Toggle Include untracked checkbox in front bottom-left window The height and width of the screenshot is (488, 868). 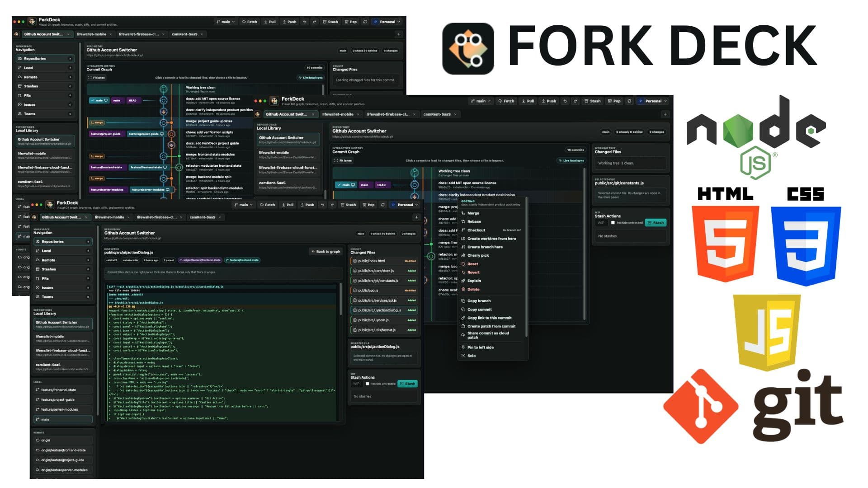coord(368,384)
